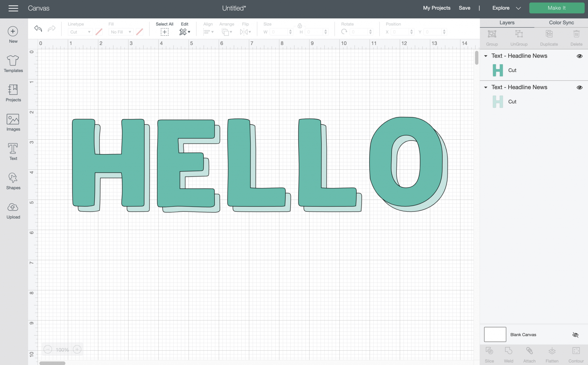Click the Make It button
588x365 pixels.
(557, 8)
